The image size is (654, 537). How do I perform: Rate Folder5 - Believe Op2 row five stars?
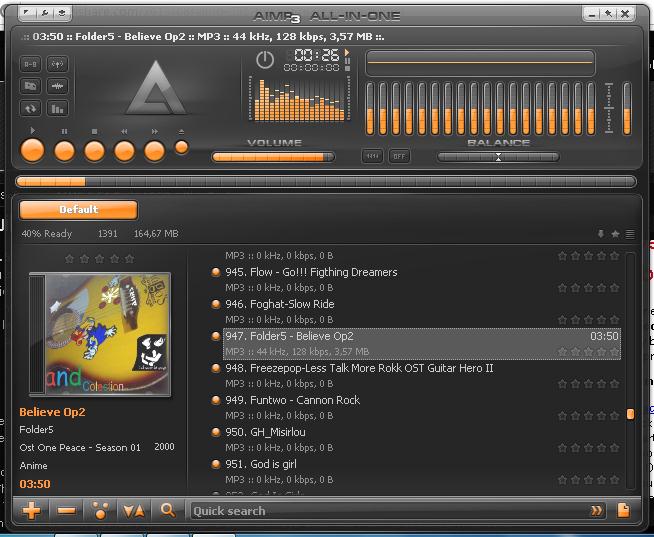tap(614, 352)
